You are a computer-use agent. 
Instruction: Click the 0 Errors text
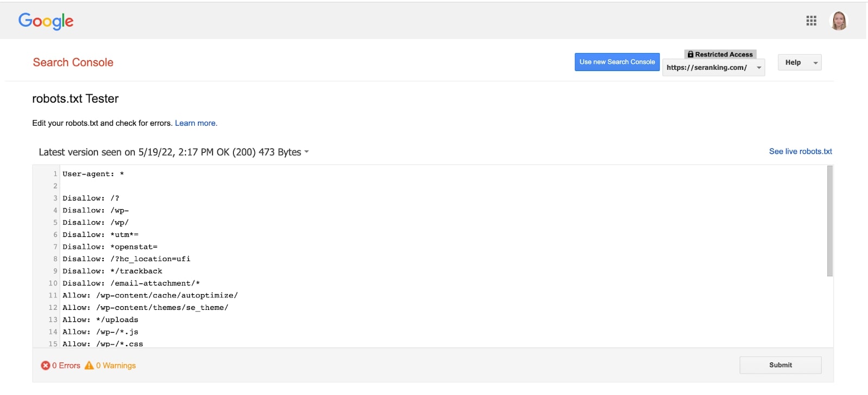(x=66, y=366)
